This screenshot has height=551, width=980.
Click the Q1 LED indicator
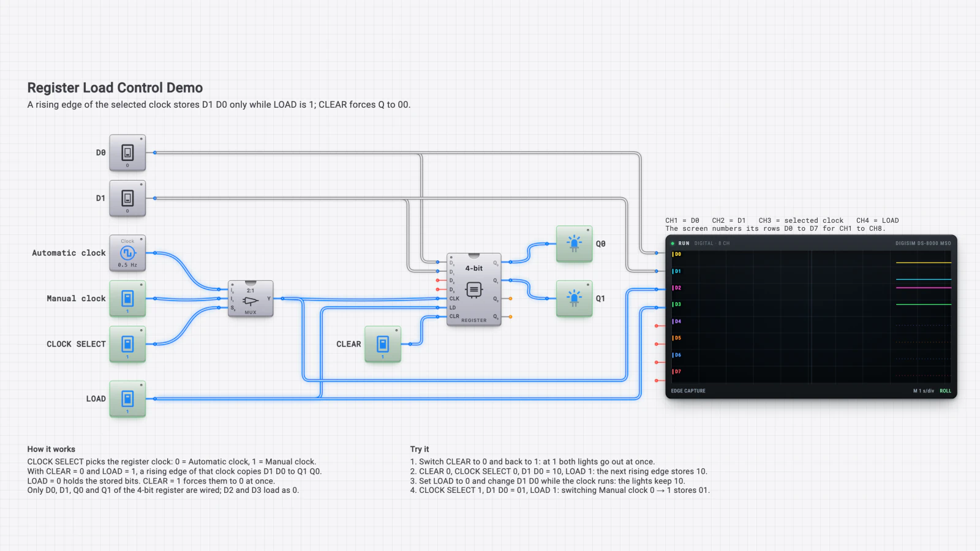[x=574, y=299]
